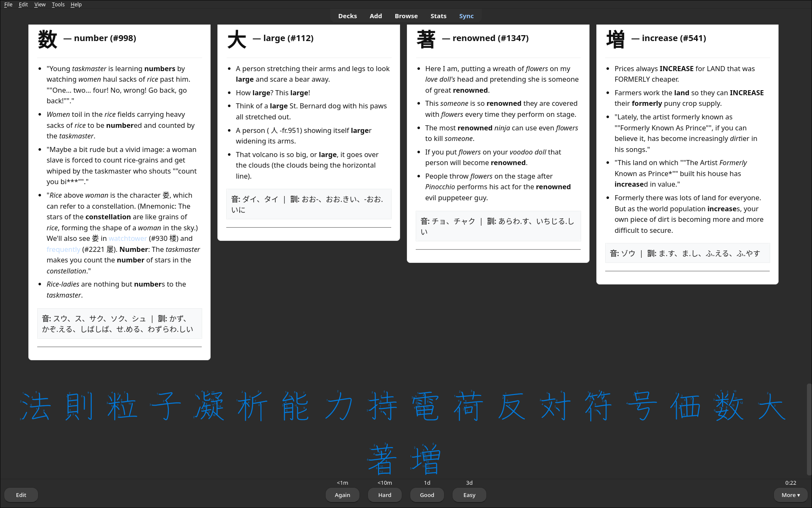812x508 pixels.
Task: Click the Sync button
Action: click(x=466, y=16)
